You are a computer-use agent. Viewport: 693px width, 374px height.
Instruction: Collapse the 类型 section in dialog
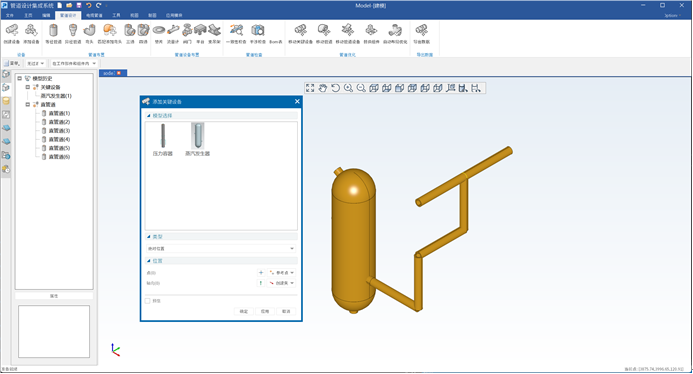[x=148, y=237]
